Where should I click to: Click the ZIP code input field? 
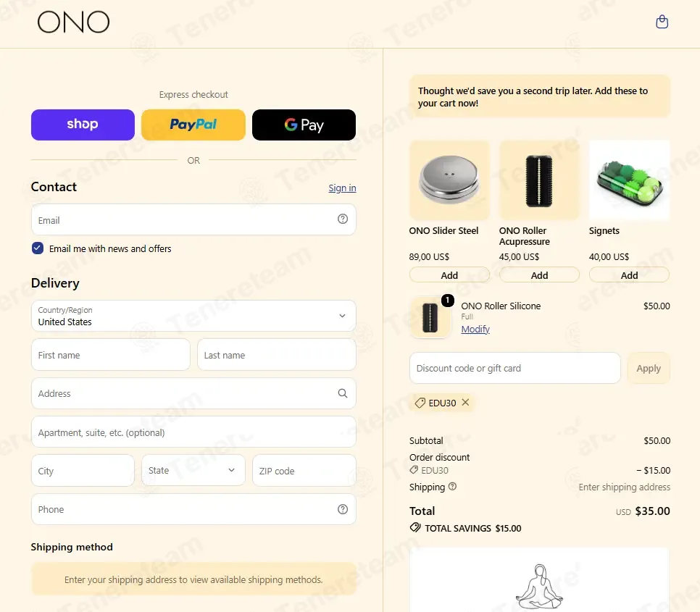pyautogui.click(x=304, y=471)
